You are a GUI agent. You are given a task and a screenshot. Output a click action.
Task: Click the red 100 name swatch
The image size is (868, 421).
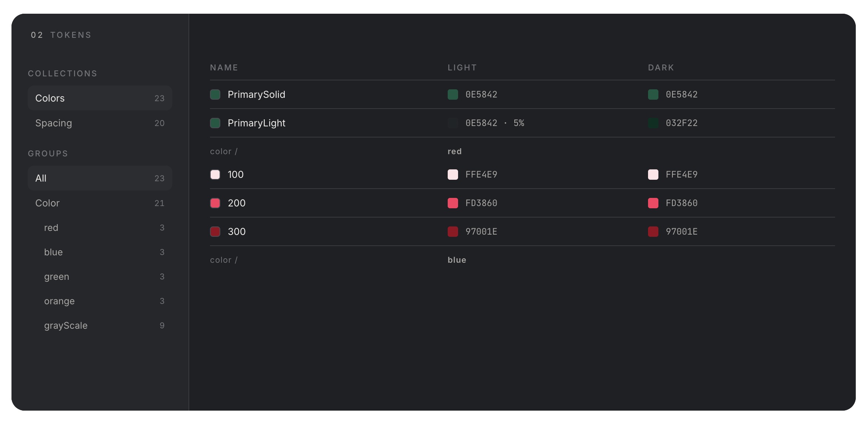coord(215,175)
